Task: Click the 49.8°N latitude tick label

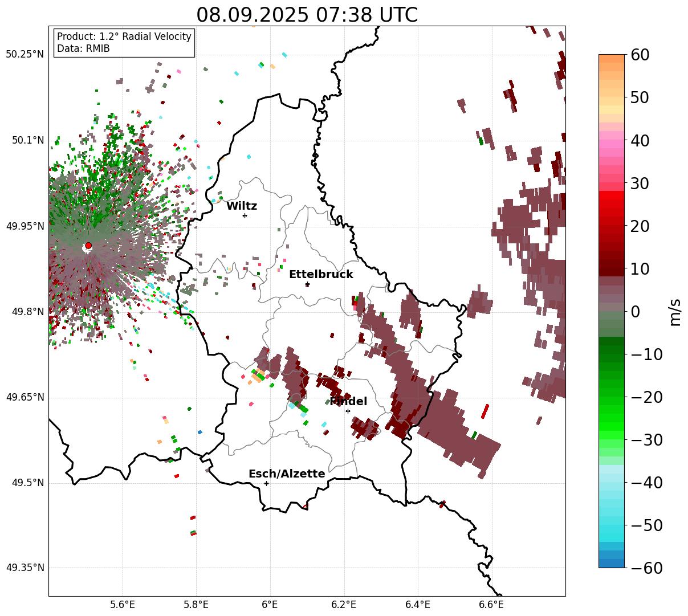Action: pyautogui.click(x=28, y=312)
